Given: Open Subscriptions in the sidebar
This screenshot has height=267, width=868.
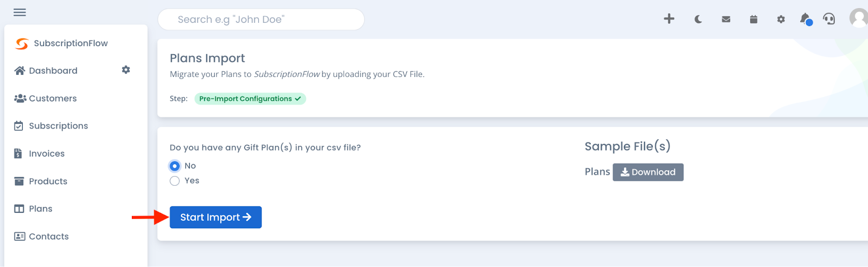Looking at the screenshot, I should tap(51, 126).
